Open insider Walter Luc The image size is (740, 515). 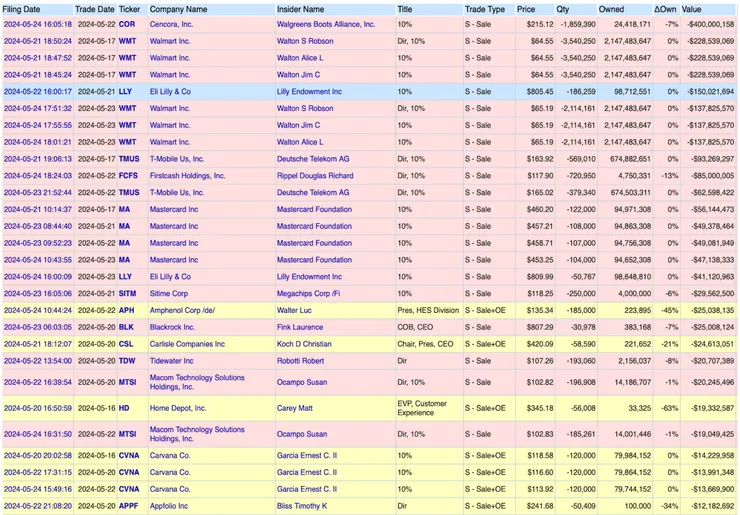click(294, 310)
